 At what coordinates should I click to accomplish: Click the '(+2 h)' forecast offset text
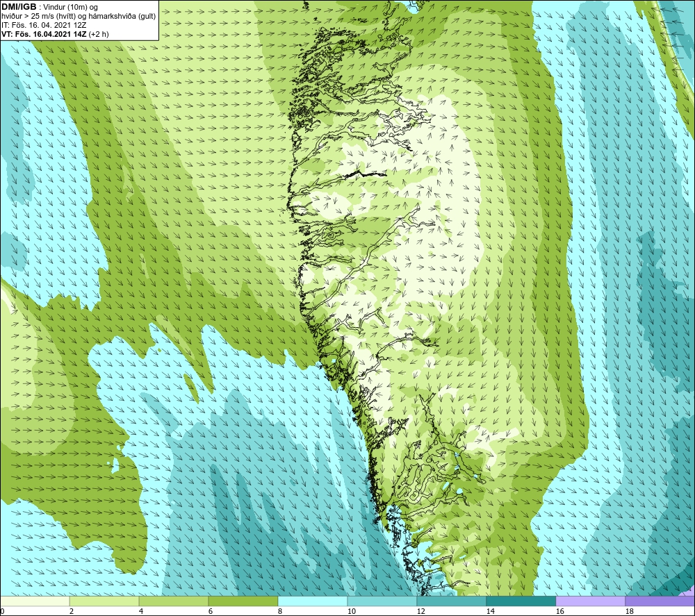click(x=99, y=34)
